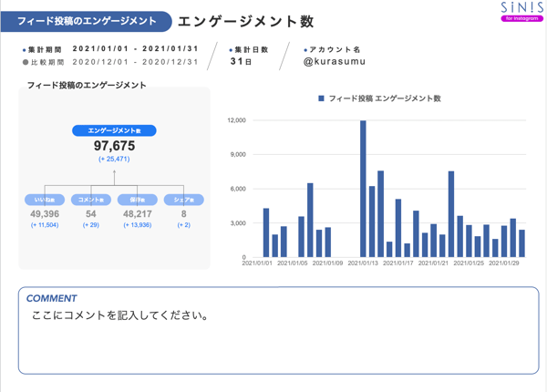Image resolution: width=547 pixels, height=392 pixels.
Task: Click the 集計期間 date range 2021/01/01 - 2021/01/31
Action: pos(135,48)
